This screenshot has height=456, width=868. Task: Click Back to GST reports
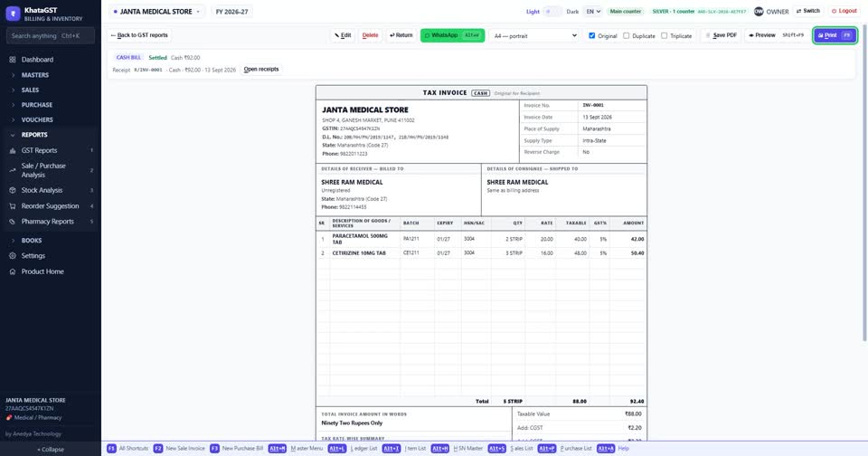tap(139, 35)
